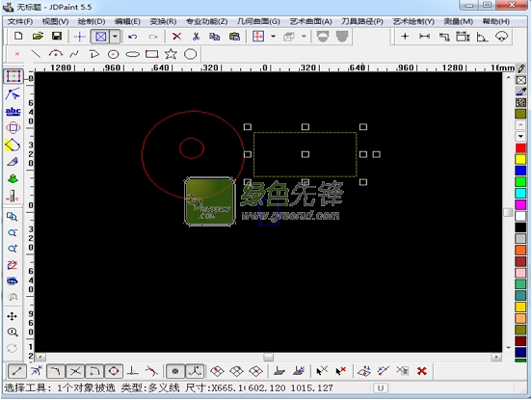Click the red X icon in bottom toolbar
The width and height of the screenshot is (532, 400).
coord(422,371)
